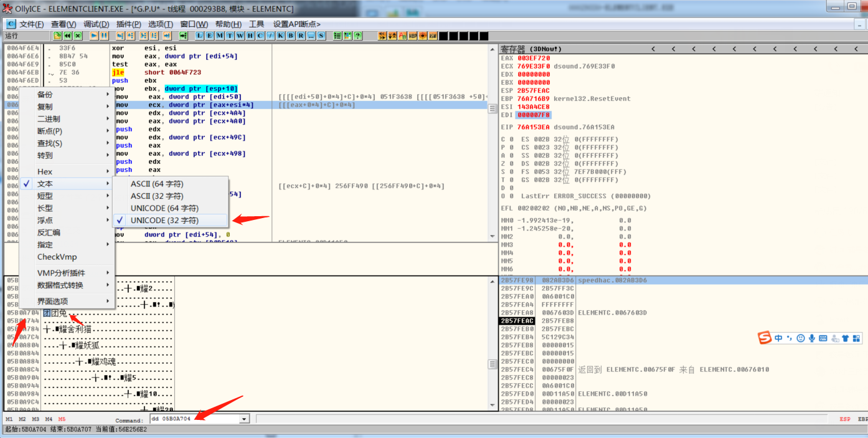Expand the 复制 submenu
This screenshot has width=868, height=438.
[67, 107]
